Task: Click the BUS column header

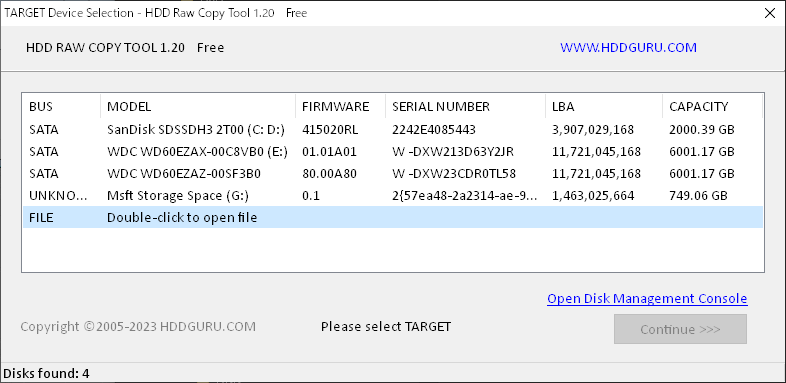Action: pyautogui.click(x=61, y=106)
